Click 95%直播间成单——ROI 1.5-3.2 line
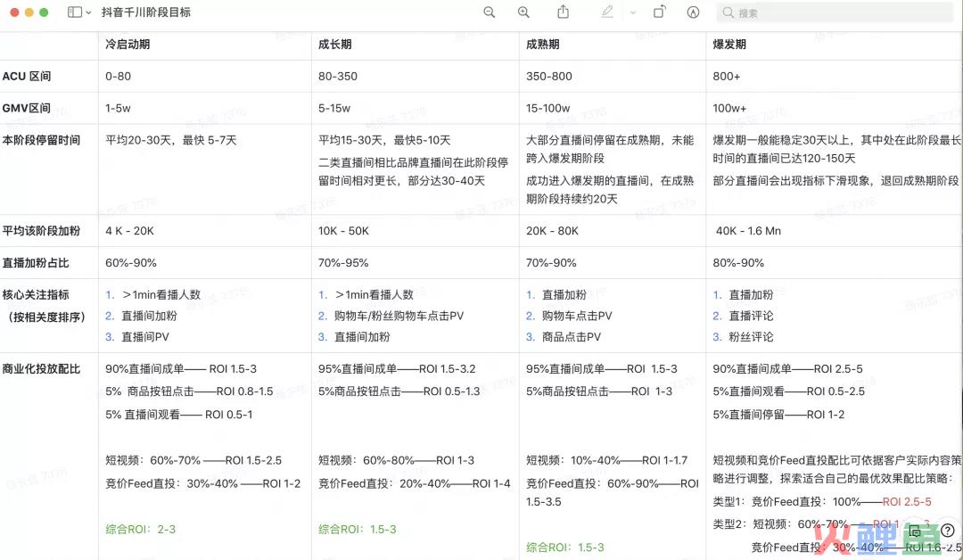 (397, 369)
